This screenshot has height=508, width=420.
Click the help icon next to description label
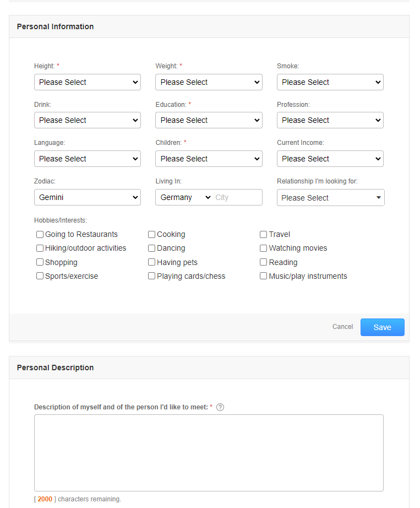point(220,407)
